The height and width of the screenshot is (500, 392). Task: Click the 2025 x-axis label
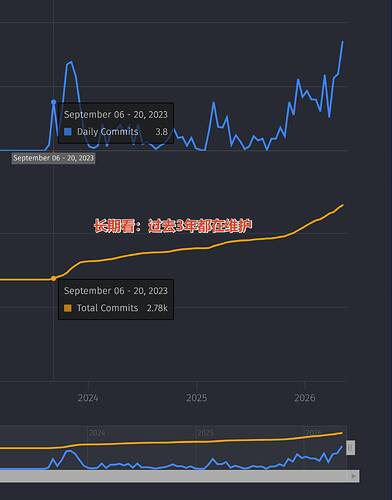coord(197,398)
